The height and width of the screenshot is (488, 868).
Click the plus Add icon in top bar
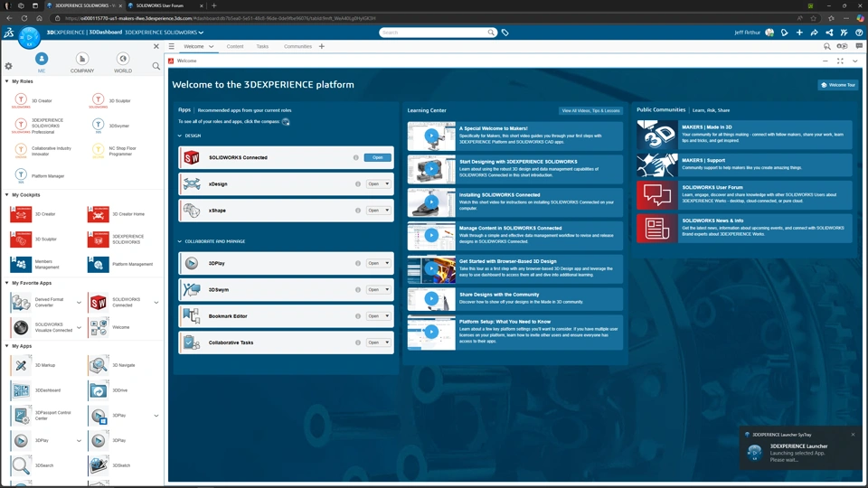point(799,33)
